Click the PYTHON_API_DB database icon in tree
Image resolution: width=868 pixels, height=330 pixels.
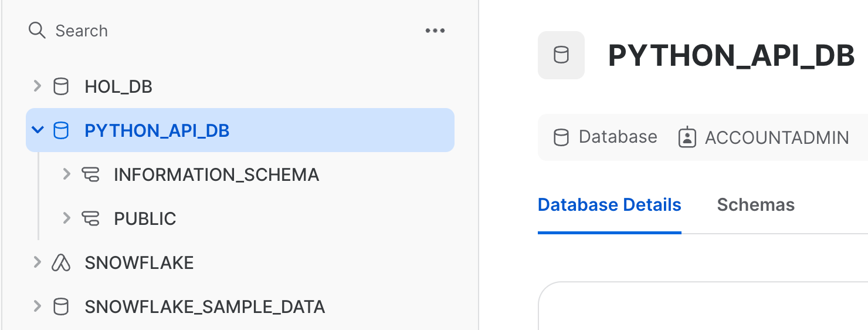61,130
